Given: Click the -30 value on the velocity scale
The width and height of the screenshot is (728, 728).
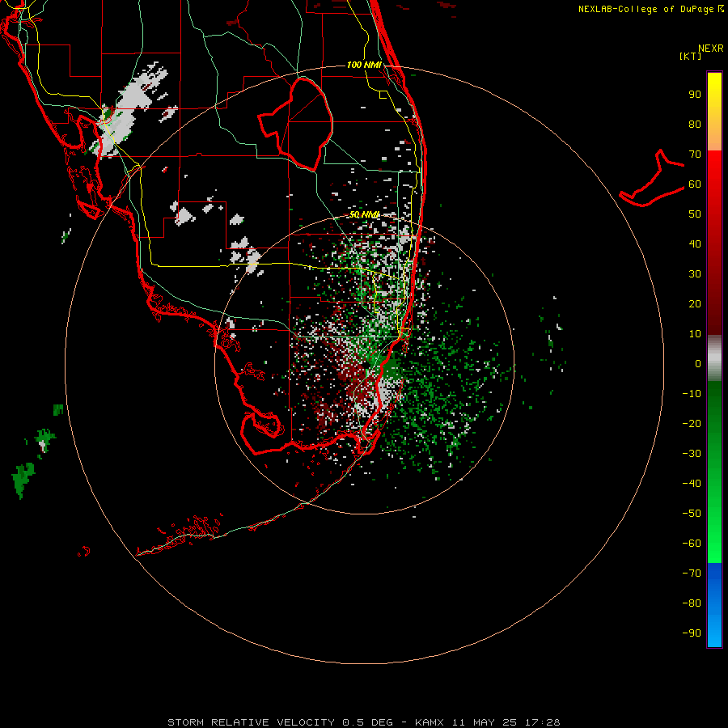Looking at the screenshot, I should 692,454.
